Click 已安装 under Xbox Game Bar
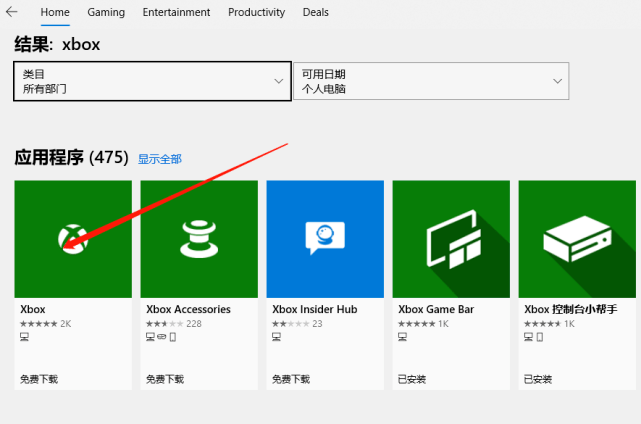 point(412,379)
